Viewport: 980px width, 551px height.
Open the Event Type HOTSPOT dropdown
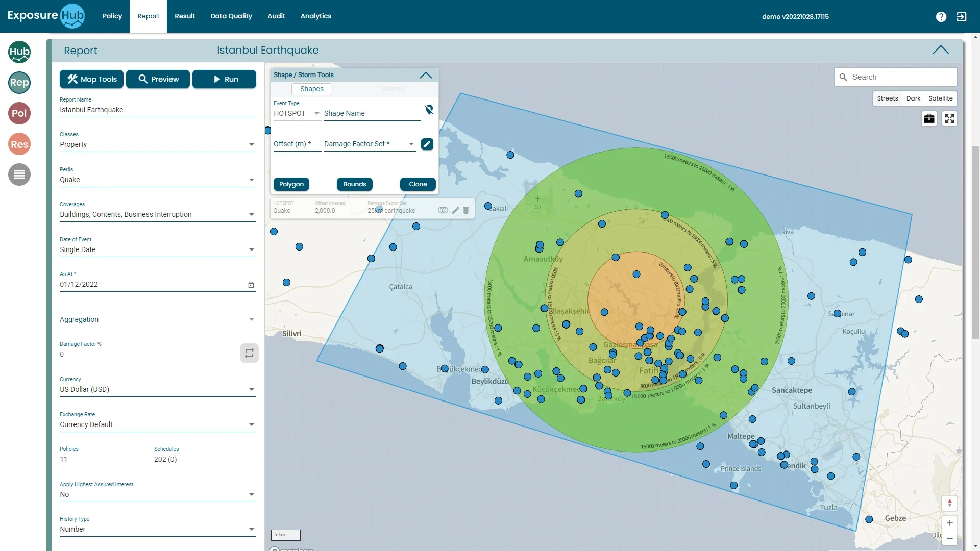coord(297,114)
